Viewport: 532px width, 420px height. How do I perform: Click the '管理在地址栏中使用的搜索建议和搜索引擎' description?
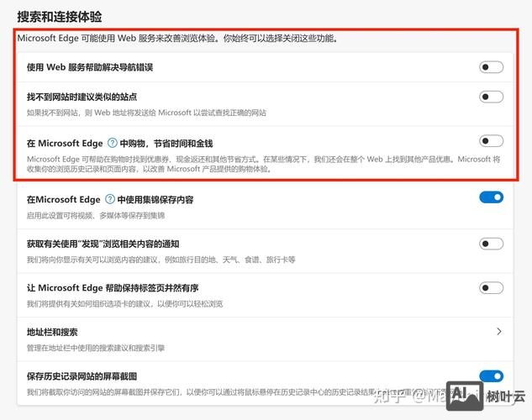96,348
